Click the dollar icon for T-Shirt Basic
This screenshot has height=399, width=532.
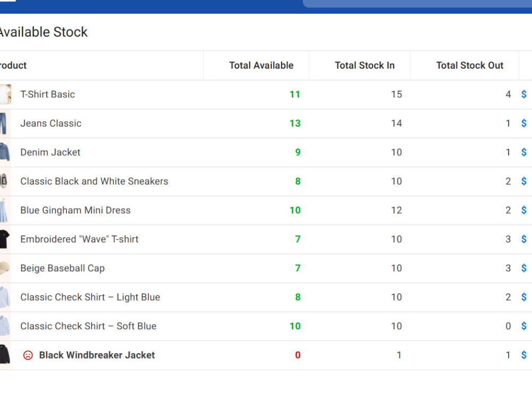[x=524, y=94]
